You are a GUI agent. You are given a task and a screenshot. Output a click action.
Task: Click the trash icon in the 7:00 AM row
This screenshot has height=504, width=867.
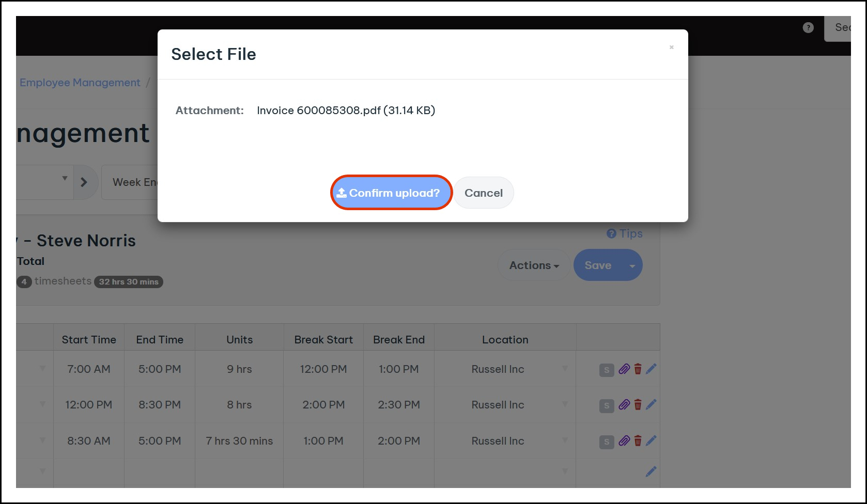(638, 369)
